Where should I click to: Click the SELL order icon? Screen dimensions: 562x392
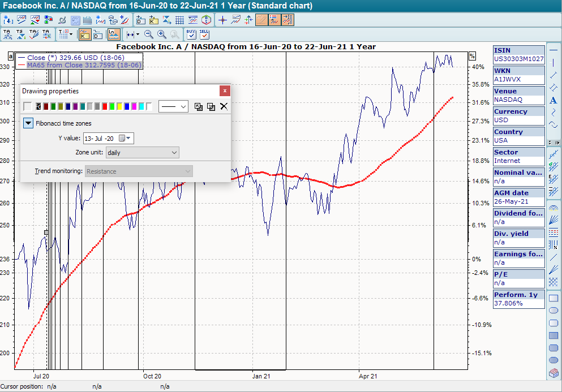click(x=204, y=35)
